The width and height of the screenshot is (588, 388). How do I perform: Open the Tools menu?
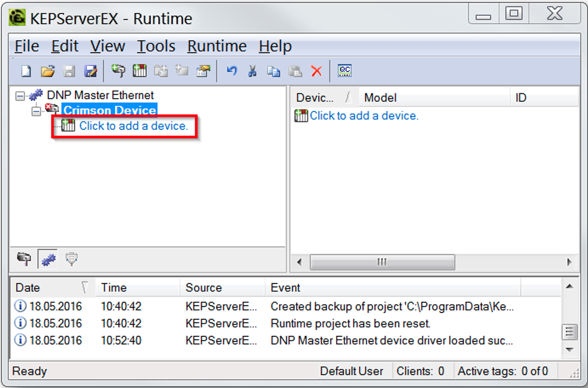tap(156, 46)
